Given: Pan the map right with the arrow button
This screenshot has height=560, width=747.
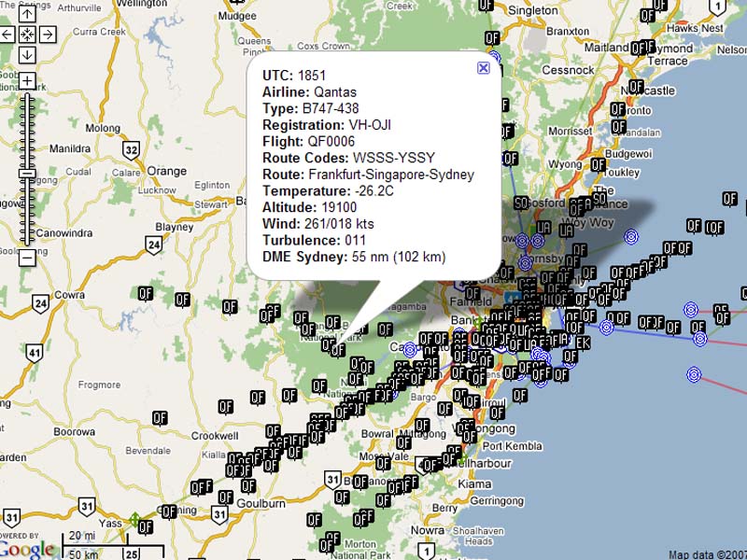Looking at the screenshot, I should [48, 35].
